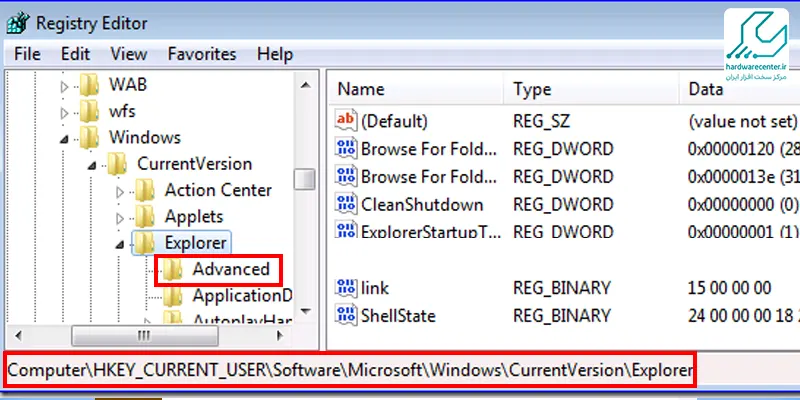Image resolution: width=800 pixels, height=400 pixels.
Task: Click the ApplicationD folder icon
Action: (172, 296)
